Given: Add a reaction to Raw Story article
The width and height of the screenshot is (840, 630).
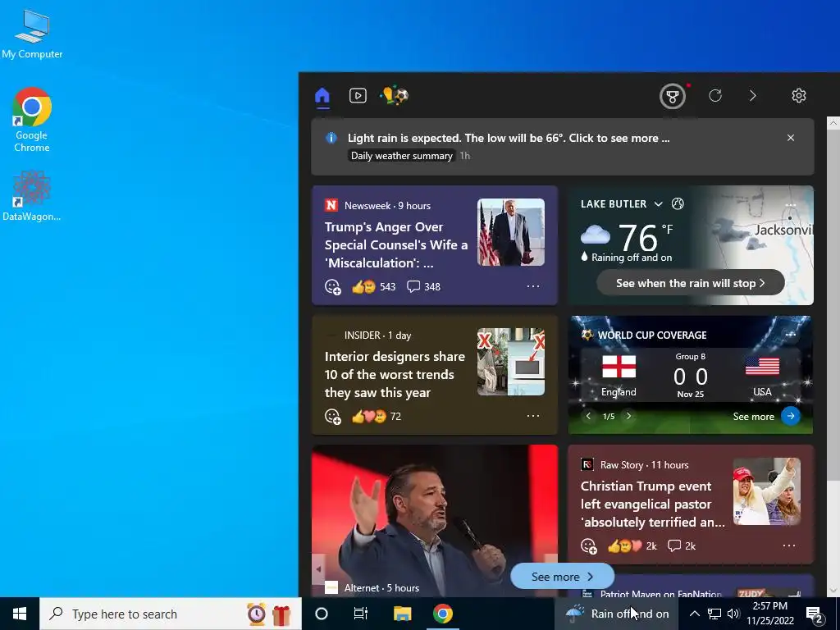Looking at the screenshot, I should pos(589,546).
